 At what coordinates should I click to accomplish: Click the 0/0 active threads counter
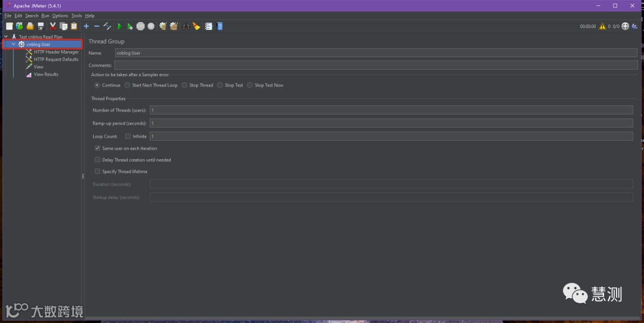pos(616,26)
